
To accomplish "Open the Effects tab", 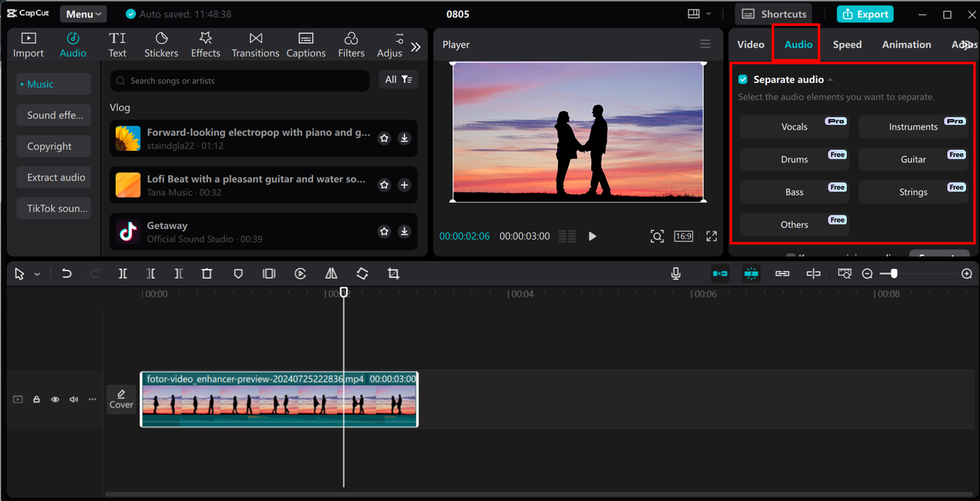I will point(205,45).
